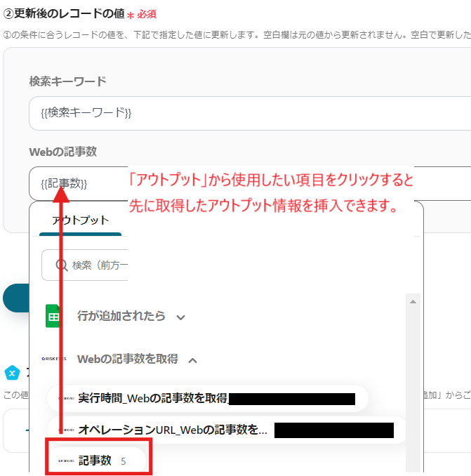Click the magnifier search icon
The width and height of the screenshot is (471, 476).
click(62, 265)
